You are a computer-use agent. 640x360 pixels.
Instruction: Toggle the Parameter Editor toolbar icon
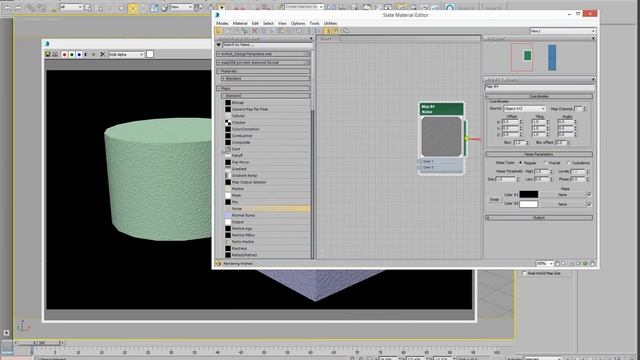pyautogui.click(x=336, y=31)
